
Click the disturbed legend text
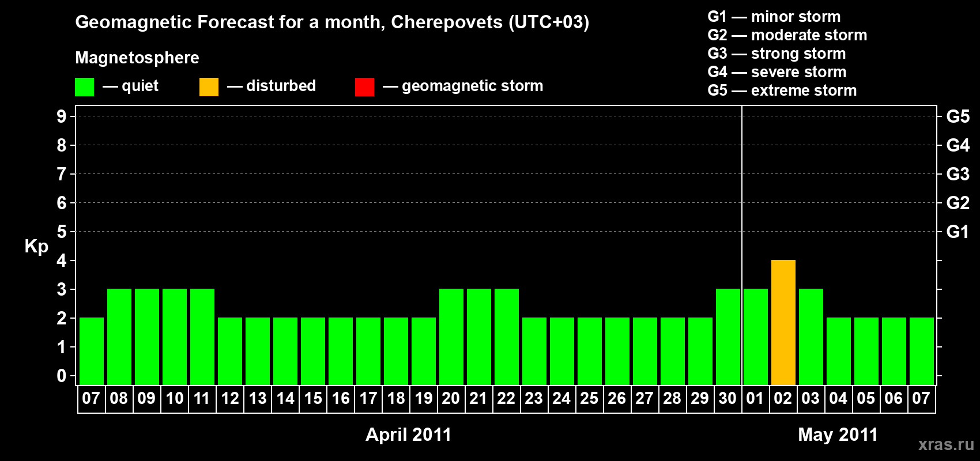click(x=281, y=86)
